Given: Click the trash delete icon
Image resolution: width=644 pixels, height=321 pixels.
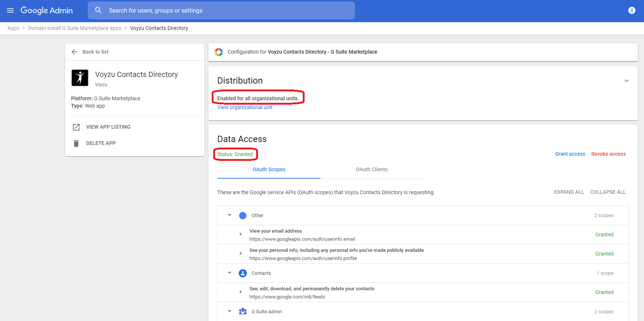Looking at the screenshot, I should coord(76,143).
